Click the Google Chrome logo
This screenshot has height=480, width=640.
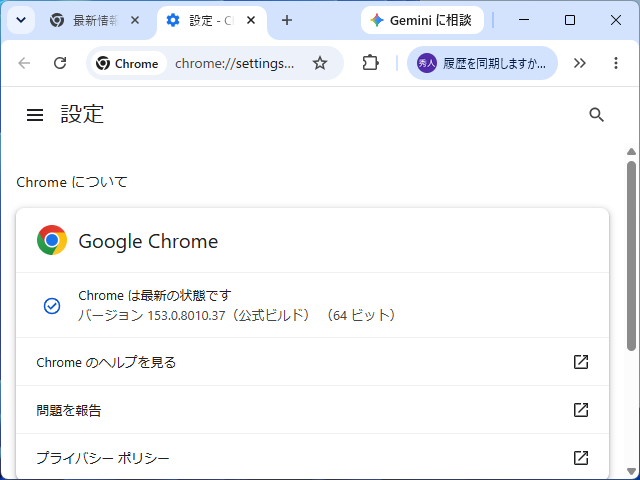pos(52,240)
